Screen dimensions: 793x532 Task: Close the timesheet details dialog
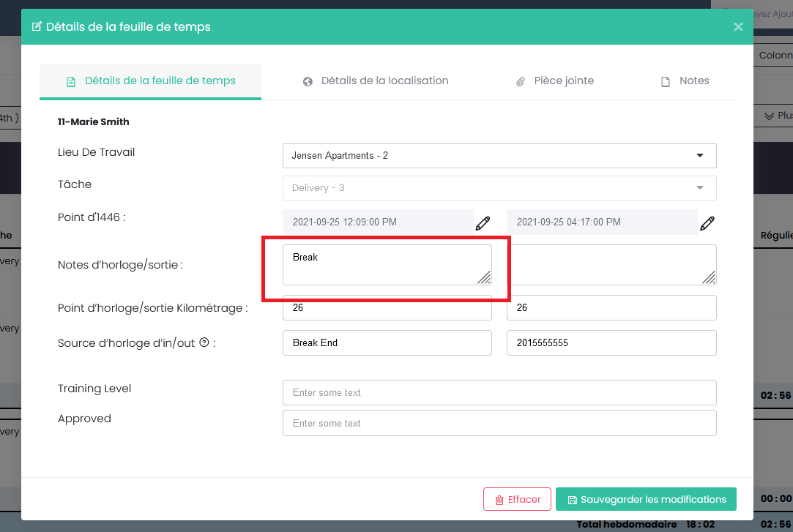[738, 27]
